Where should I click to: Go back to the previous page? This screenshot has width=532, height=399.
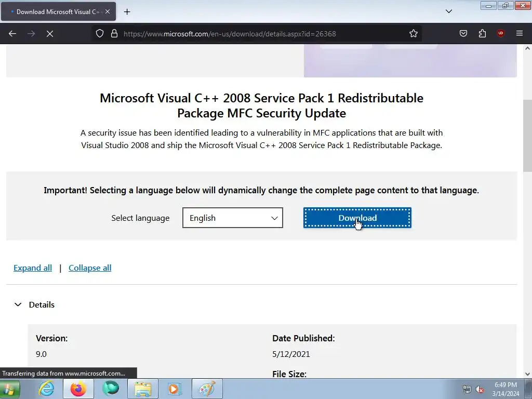click(x=12, y=34)
